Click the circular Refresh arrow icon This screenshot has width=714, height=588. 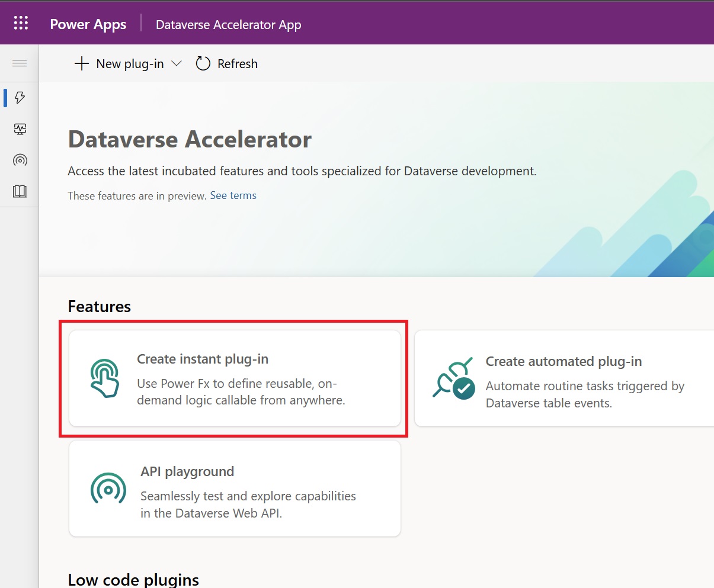pos(203,63)
